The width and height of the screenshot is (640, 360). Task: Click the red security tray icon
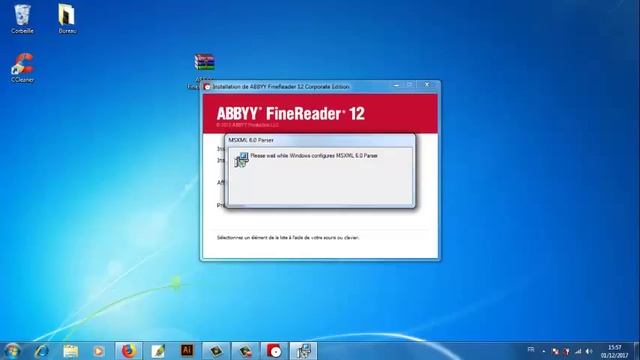point(566,351)
